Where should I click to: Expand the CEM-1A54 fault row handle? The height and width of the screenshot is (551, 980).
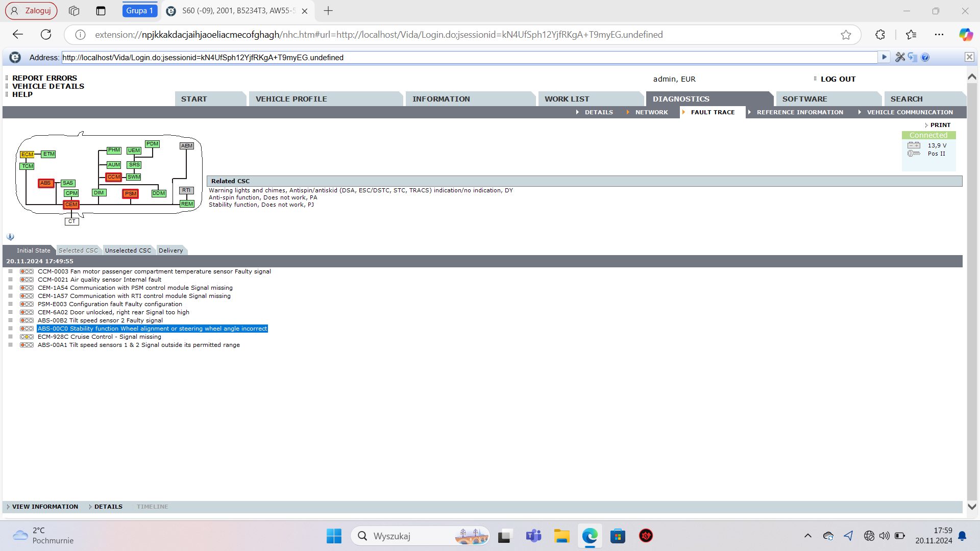pos(10,288)
